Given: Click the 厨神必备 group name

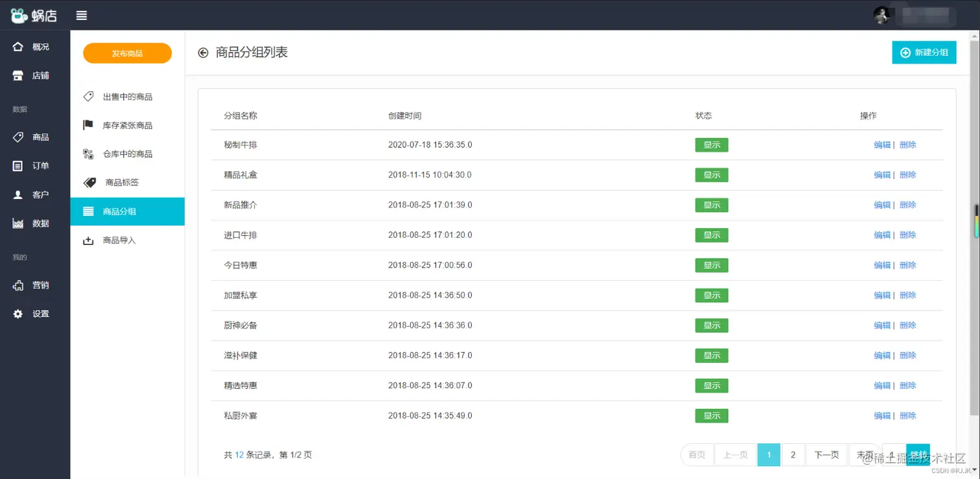Looking at the screenshot, I should click(x=240, y=325).
